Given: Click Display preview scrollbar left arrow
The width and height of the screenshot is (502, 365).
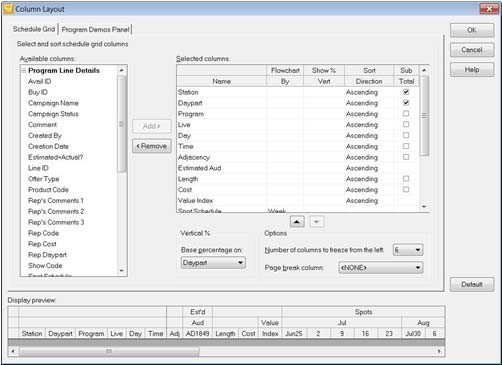Looking at the screenshot, I should pos(13,351).
